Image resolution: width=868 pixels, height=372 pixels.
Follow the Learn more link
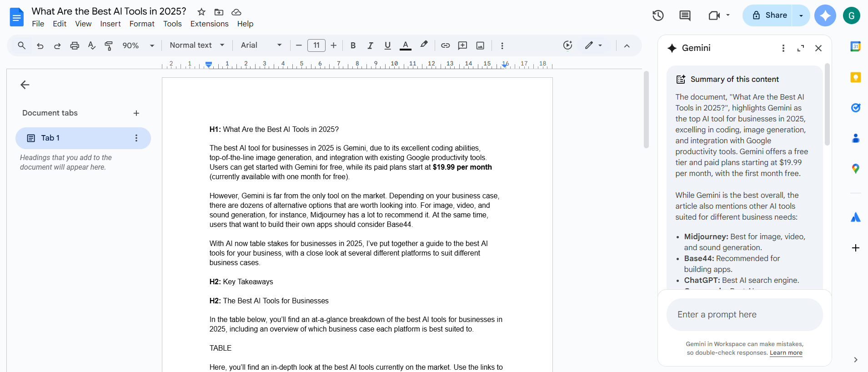tap(786, 353)
